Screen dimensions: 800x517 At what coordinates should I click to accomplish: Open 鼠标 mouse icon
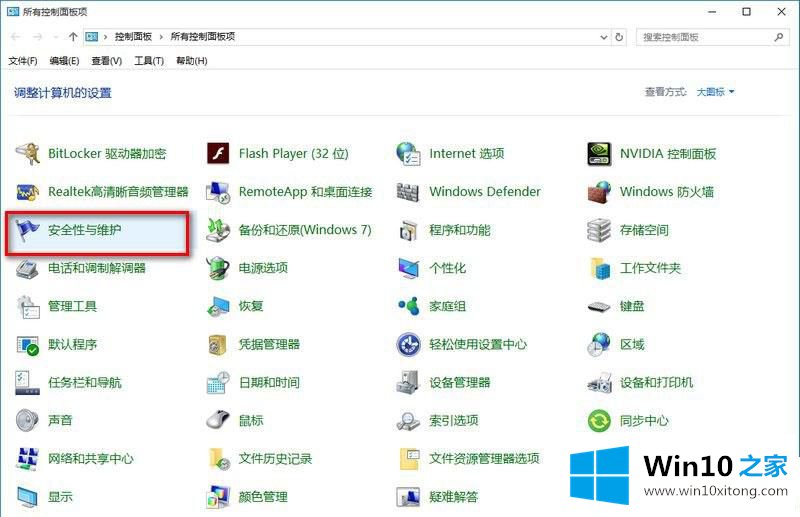coord(218,421)
